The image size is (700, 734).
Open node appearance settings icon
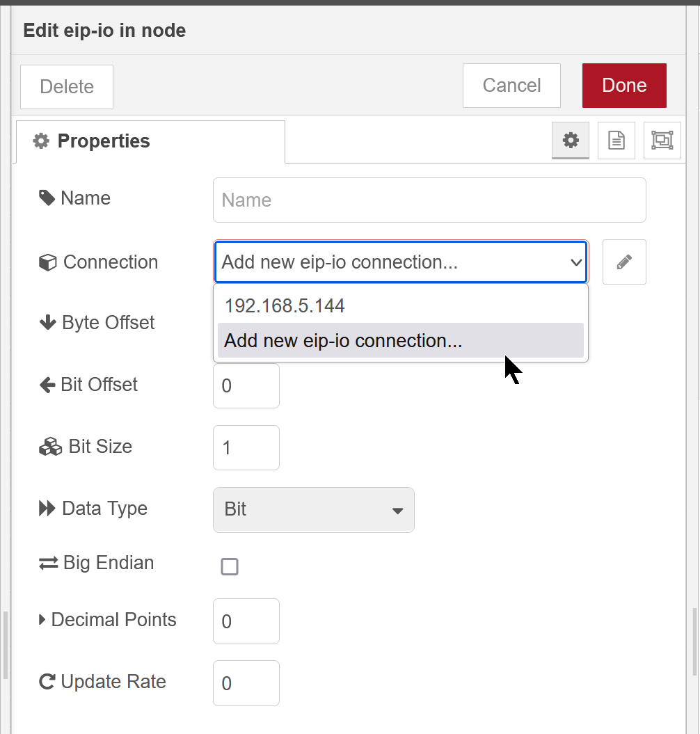tap(662, 141)
